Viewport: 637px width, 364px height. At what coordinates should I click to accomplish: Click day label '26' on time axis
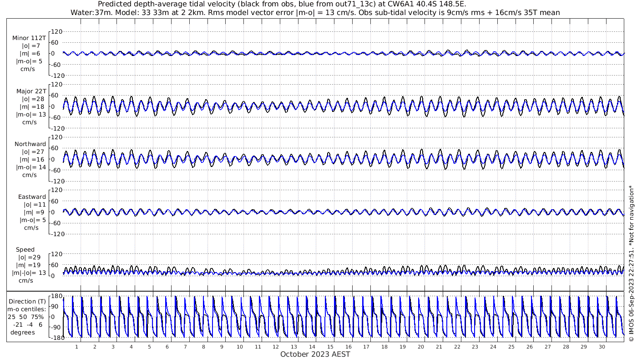529,347
